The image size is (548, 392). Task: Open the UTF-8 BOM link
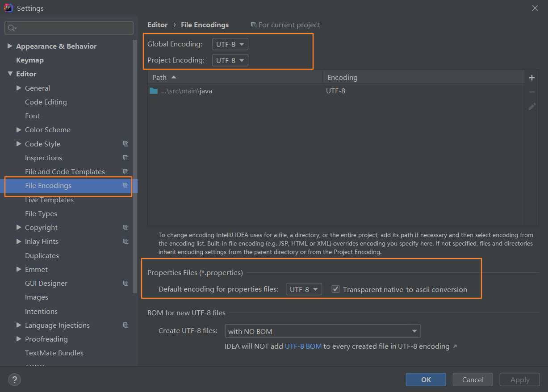303,346
